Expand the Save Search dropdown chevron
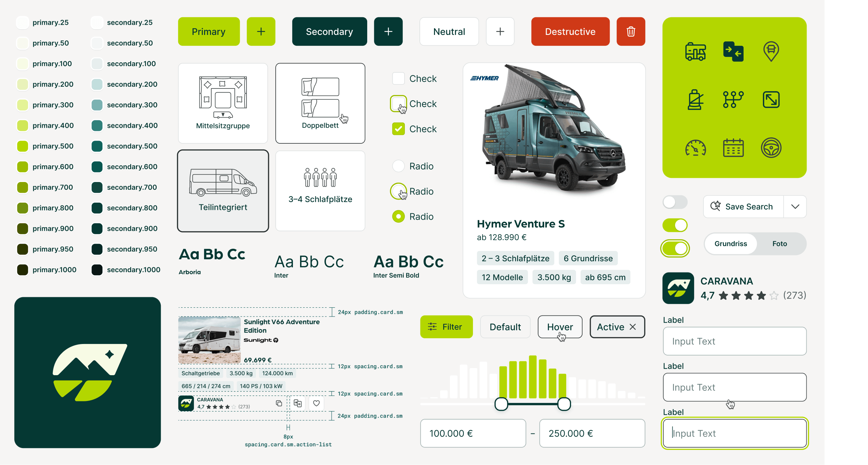The height and width of the screenshot is (465, 868). (x=795, y=206)
